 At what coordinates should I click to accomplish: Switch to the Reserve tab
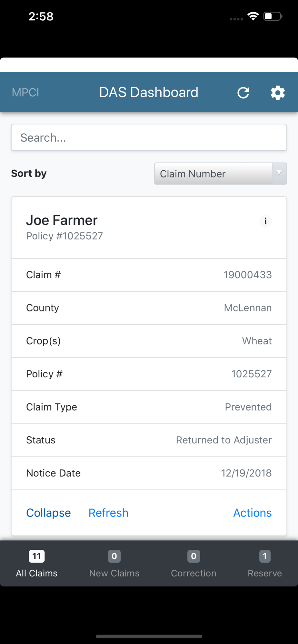point(265,563)
